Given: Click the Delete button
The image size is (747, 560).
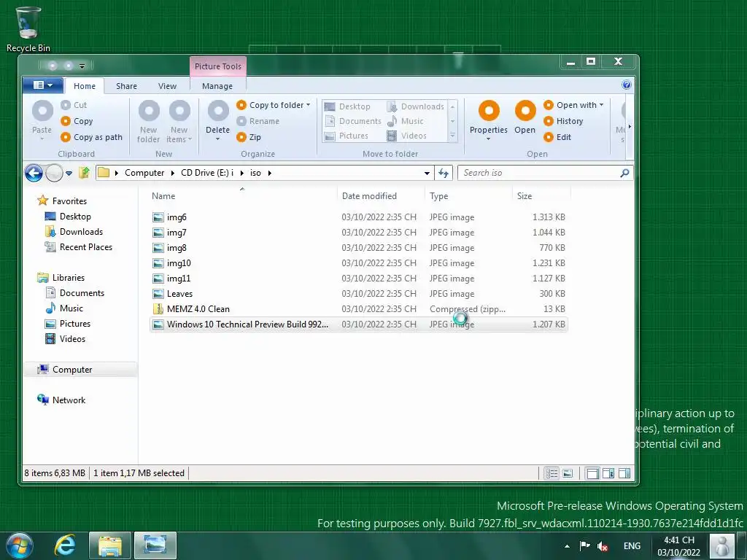Looking at the screenshot, I should point(217,120).
